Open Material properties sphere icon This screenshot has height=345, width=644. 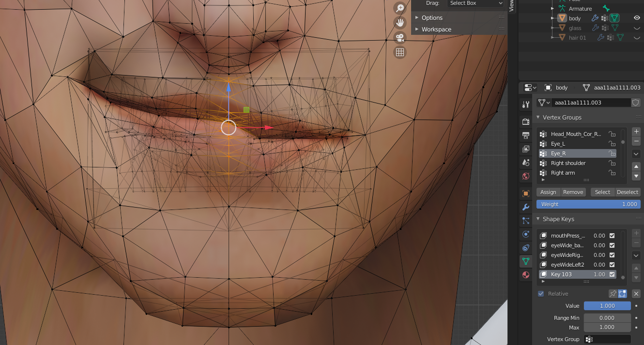coord(526,275)
